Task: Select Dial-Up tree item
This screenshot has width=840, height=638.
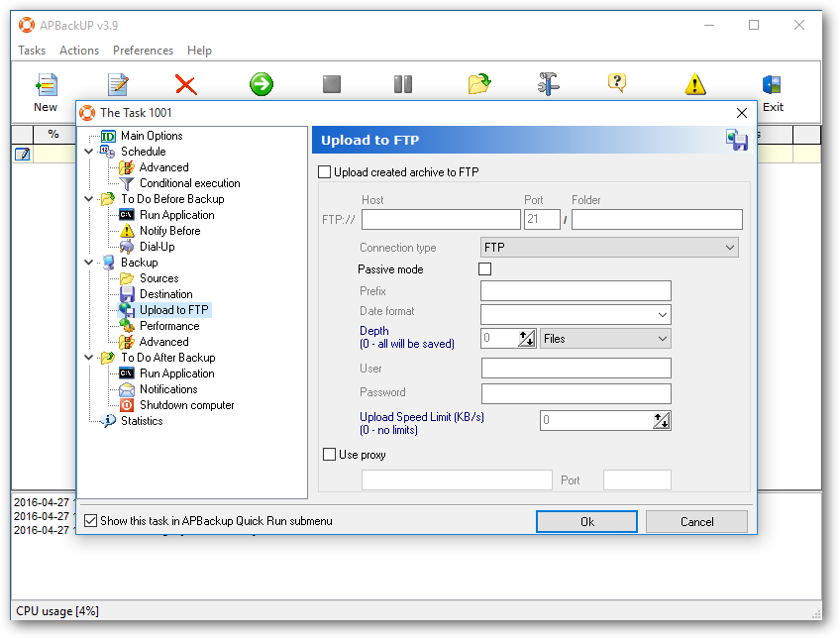Action: click(157, 247)
